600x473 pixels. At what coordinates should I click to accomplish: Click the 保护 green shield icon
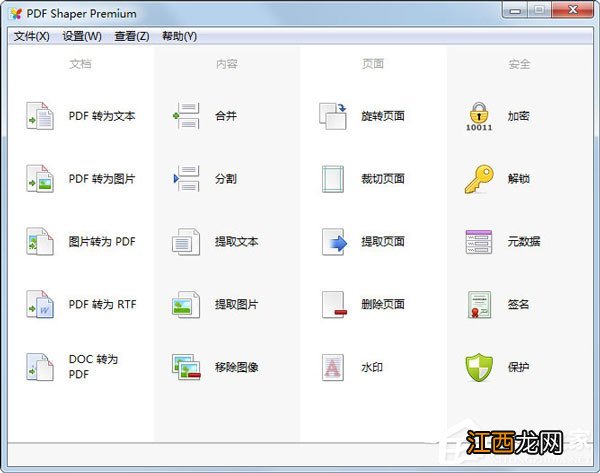(479, 367)
